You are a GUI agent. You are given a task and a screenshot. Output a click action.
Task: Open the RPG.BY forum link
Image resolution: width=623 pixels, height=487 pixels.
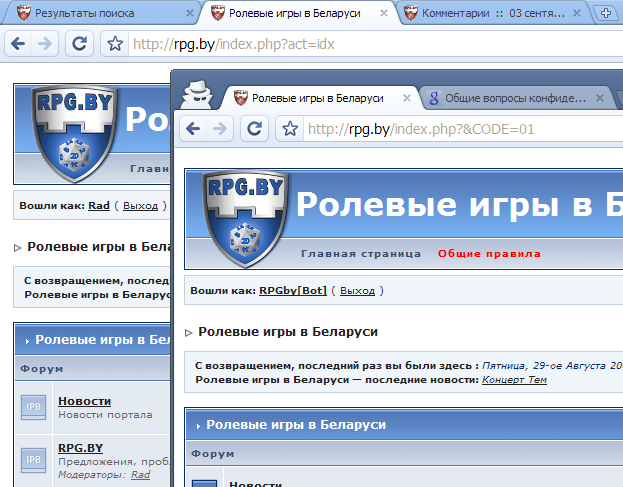coord(80,448)
